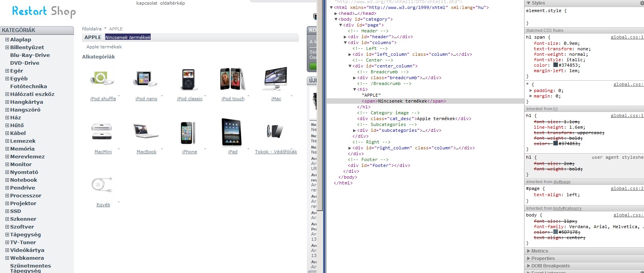Select the Fotótechnika category
644x273 pixels.
tap(28, 86)
